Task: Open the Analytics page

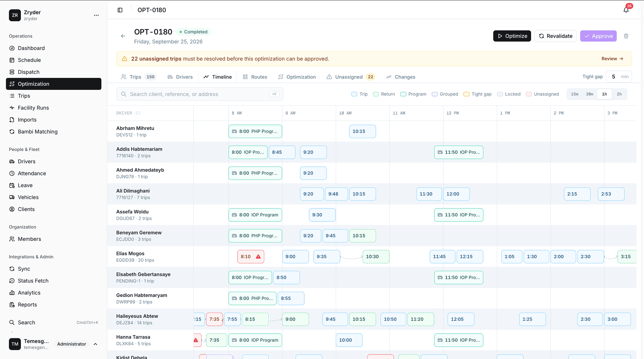Action: tap(53, 292)
